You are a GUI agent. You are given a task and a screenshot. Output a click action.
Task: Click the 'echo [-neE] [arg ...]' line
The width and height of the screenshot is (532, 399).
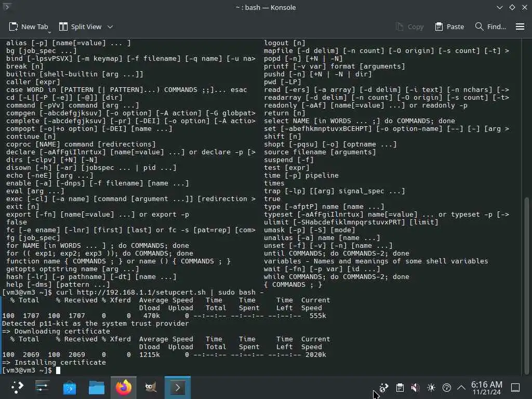pos(49,175)
